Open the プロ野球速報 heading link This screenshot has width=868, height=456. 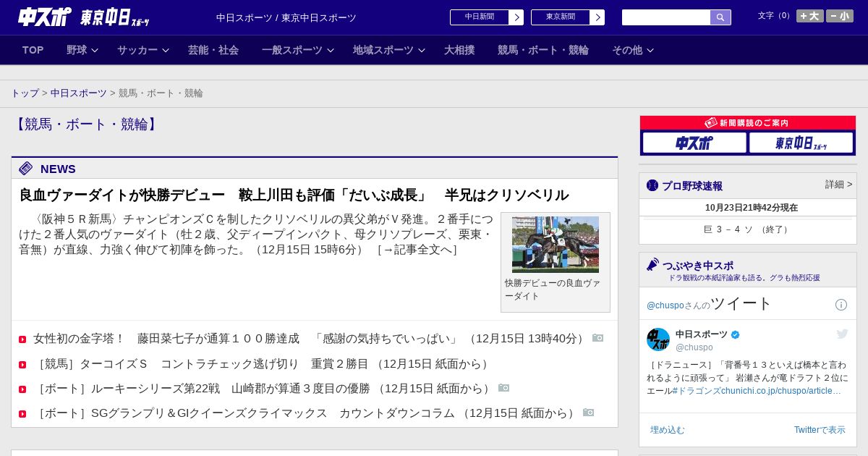692,186
